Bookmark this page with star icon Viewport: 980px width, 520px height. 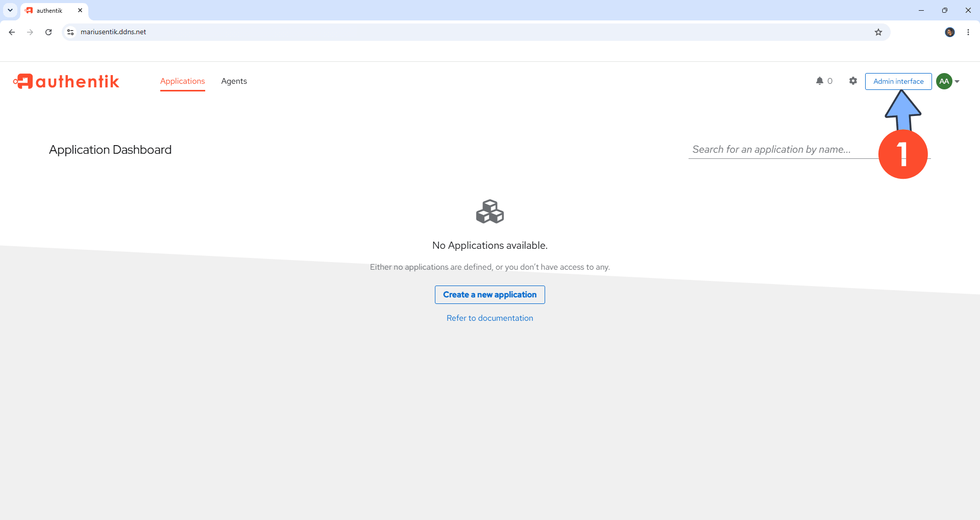(878, 32)
